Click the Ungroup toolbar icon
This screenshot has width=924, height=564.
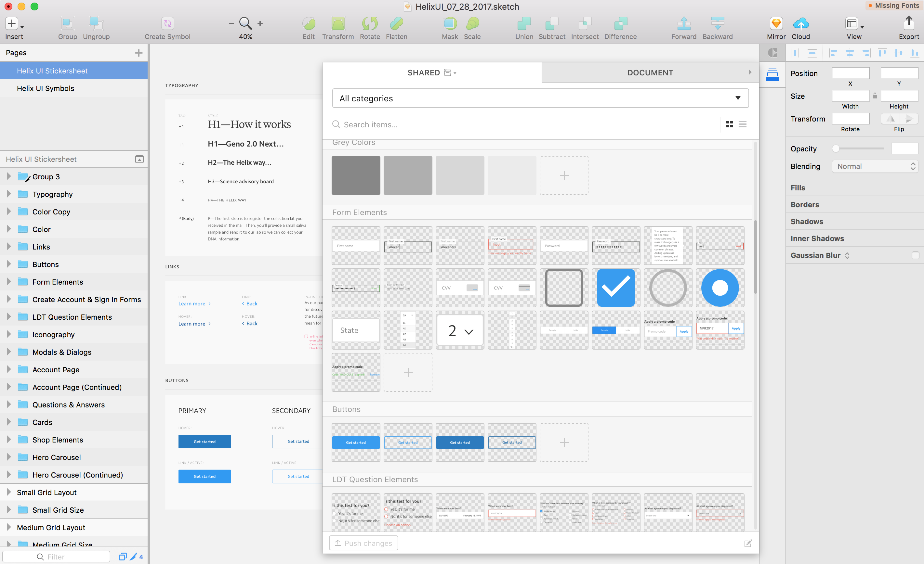[x=96, y=24]
